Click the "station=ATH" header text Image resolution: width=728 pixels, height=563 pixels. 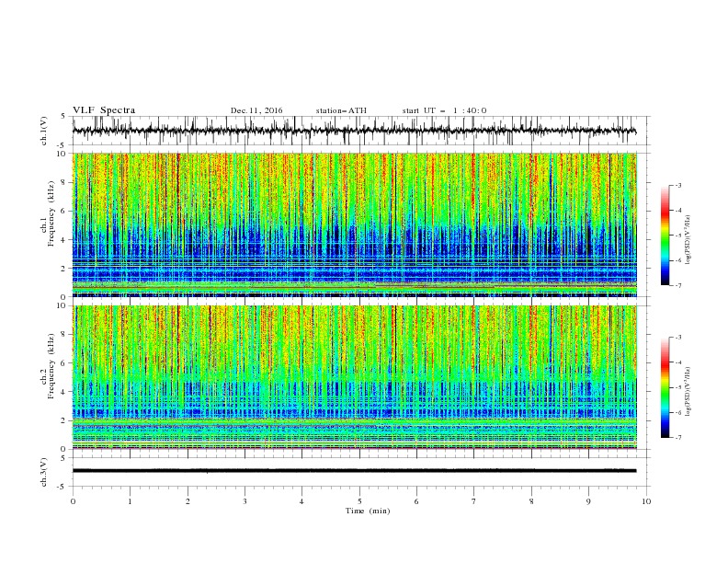click(341, 110)
